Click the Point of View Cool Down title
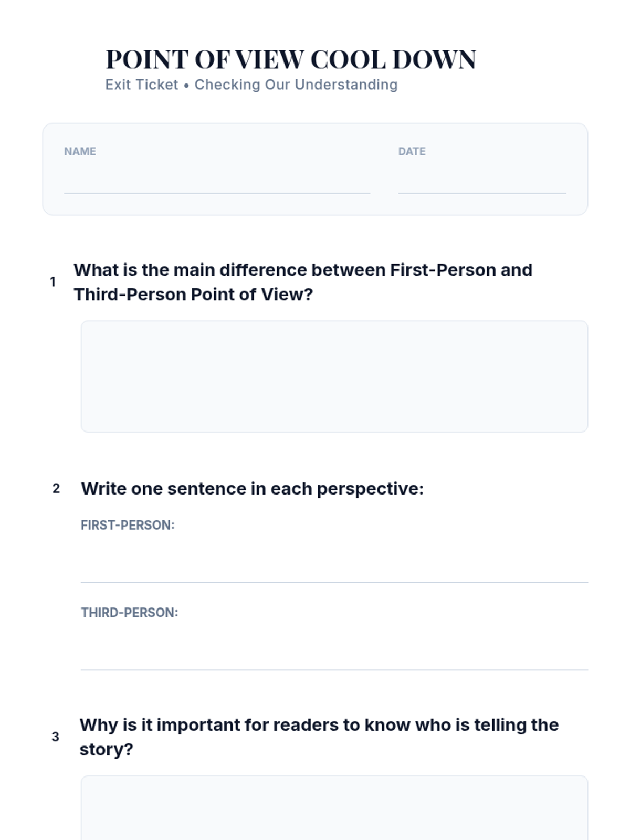630x840 pixels. coord(291,59)
